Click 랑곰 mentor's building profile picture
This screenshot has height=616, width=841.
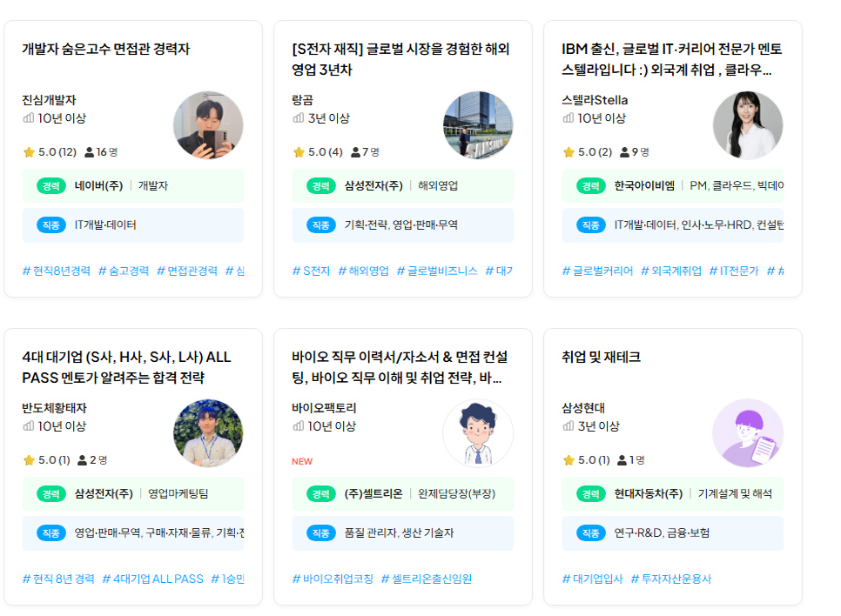[x=478, y=125]
